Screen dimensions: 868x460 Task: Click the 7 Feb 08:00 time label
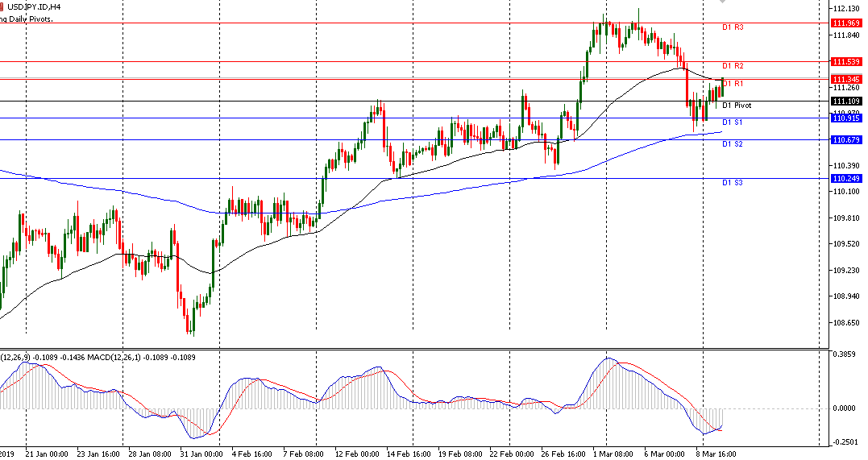click(x=303, y=454)
